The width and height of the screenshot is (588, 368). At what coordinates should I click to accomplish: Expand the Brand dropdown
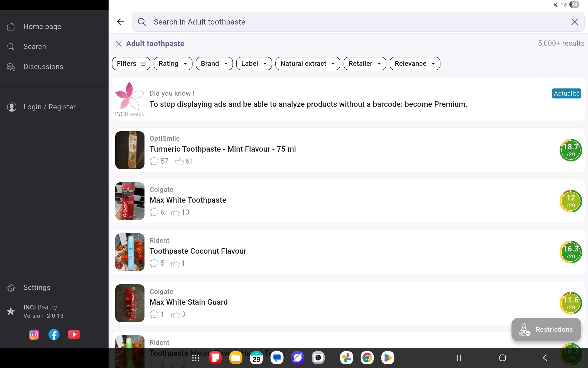(x=214, y=64)
